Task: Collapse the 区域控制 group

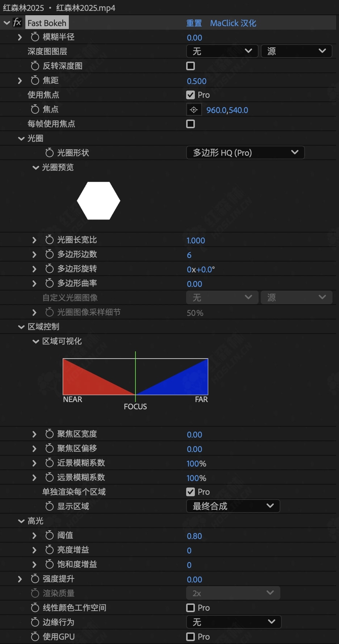Action: [21, 327]
